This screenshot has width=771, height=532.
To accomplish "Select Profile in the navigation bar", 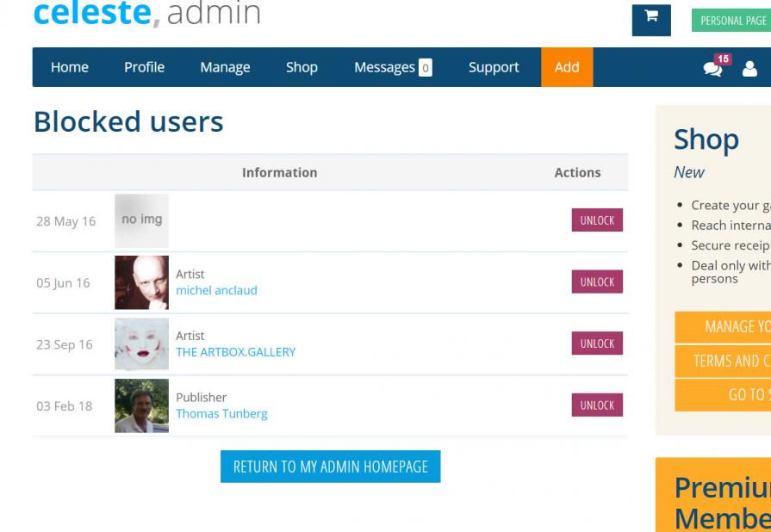I will pyautogui.click(x=142, y=65).
